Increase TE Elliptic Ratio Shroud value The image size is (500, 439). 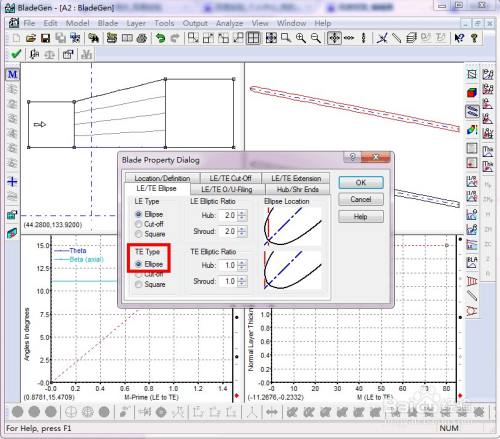[x=242, y=279]
